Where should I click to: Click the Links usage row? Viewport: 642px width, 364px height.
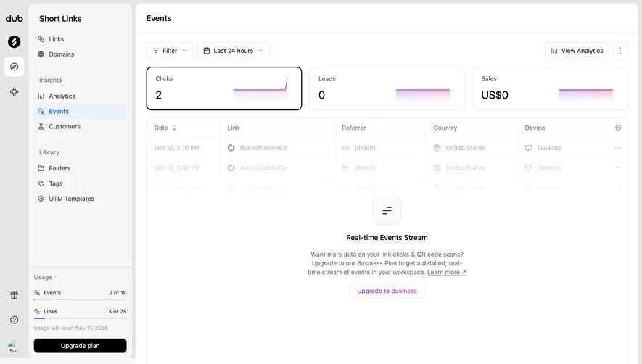81,312
